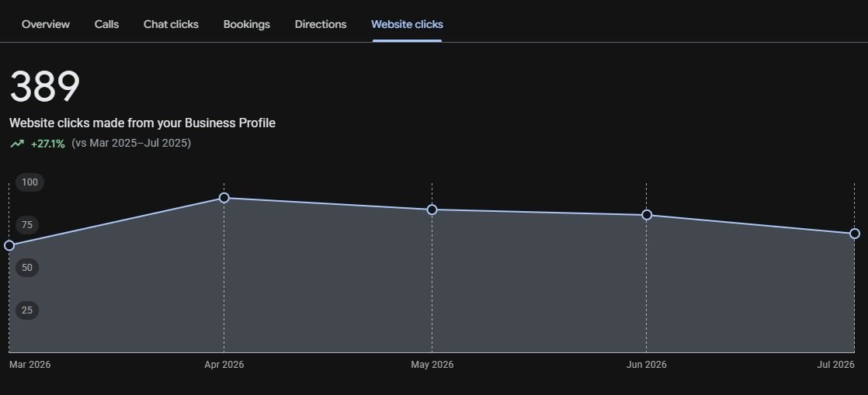Click the Apr 2026 peak data point
The width and height of the screenshot is (868, 395).
(224, 197)
